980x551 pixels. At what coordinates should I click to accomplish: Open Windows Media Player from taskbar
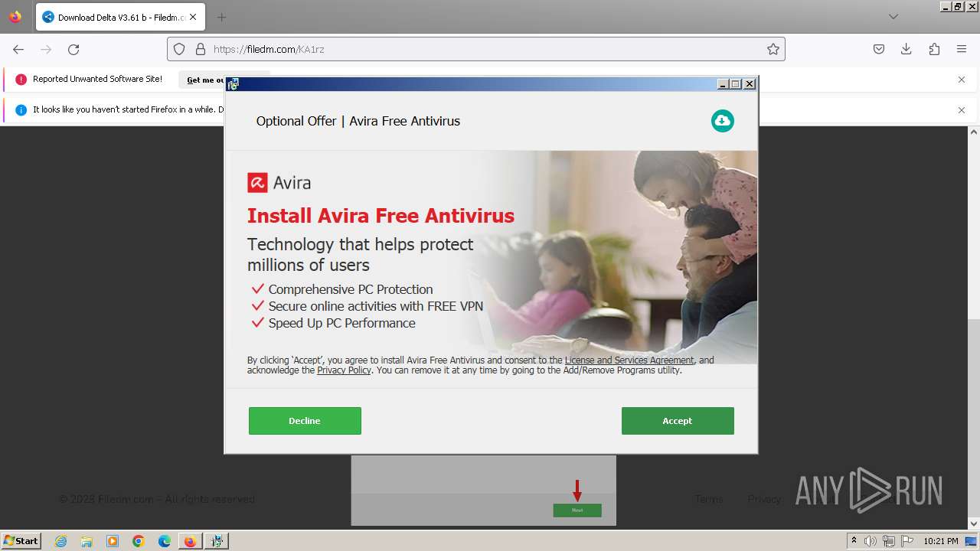click(x=113, y=541)
